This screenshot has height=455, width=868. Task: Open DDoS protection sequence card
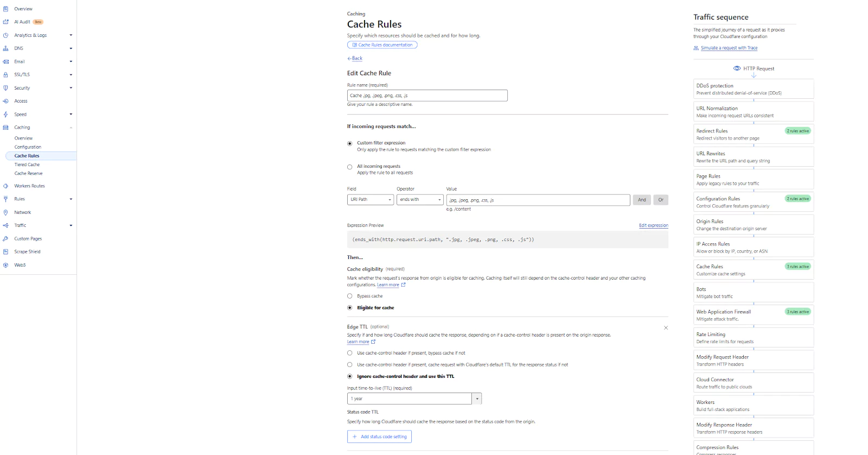pos(754,89)
